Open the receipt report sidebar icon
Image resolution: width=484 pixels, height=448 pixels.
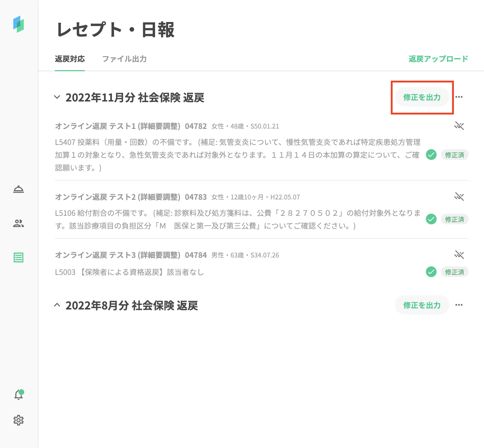point(19,257)
